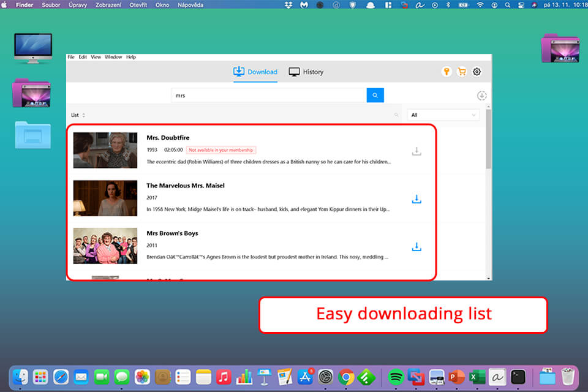This screenshot has height=392, width=588.
Task: Open the shopping cart purchase icon
Action: (x=462, y=72)
